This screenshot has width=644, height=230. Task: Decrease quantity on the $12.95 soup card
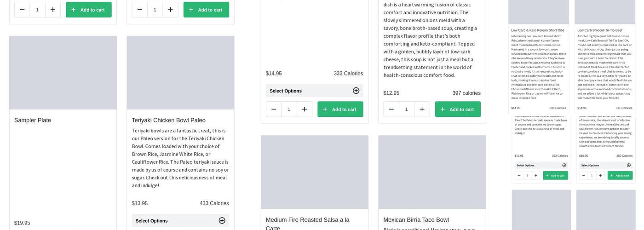(x=391, y=109)
